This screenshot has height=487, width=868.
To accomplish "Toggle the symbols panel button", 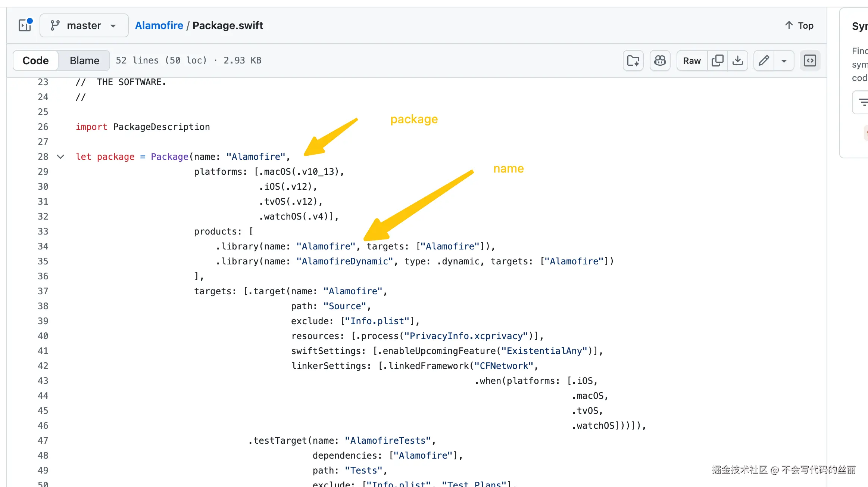I will click(810, 61).
